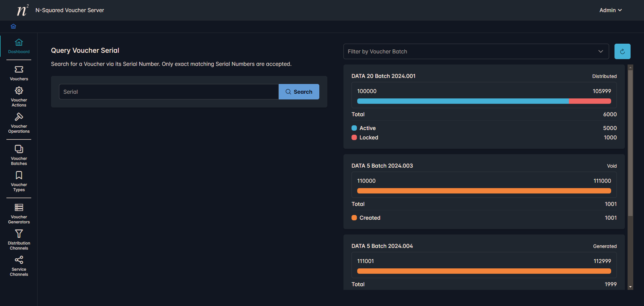Screen dimensions: 644x306
Task: Open Voucher Types bookmark icon
Action: coord(19,175)
